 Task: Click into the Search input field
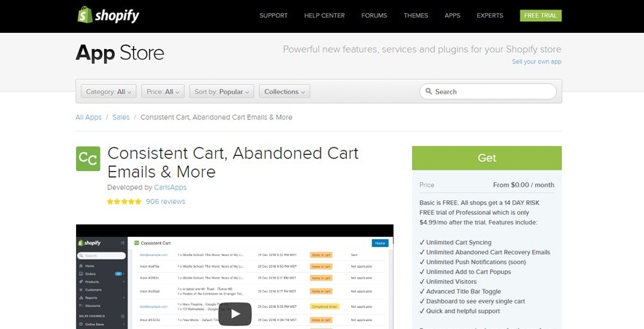tap(490, 91)
